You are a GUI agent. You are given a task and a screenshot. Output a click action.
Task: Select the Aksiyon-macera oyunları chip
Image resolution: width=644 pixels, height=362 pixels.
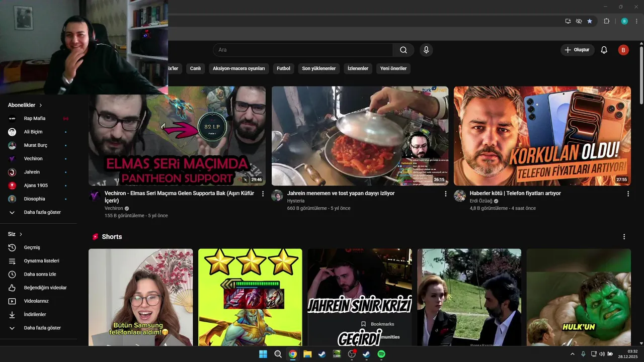coord(238,68)
